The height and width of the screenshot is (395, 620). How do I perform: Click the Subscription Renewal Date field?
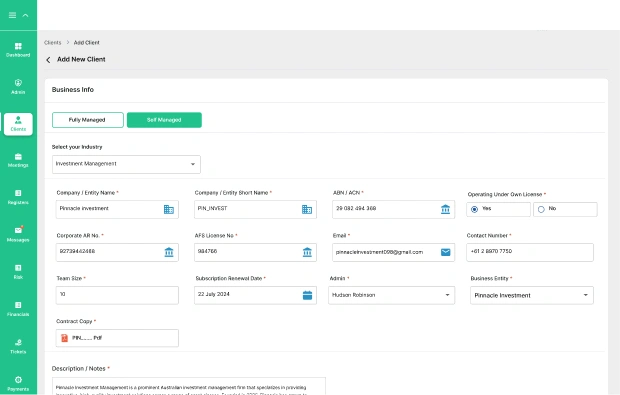click(x=255, y=295)
